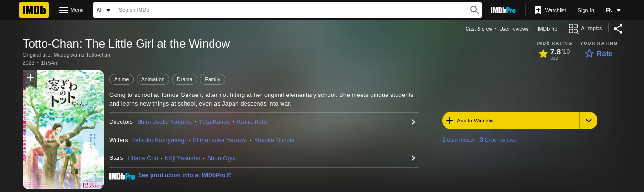Add poster to watchlist via plus ribbon
The image size is (644, 193).
pyautogui.click(x=30, y=77)
